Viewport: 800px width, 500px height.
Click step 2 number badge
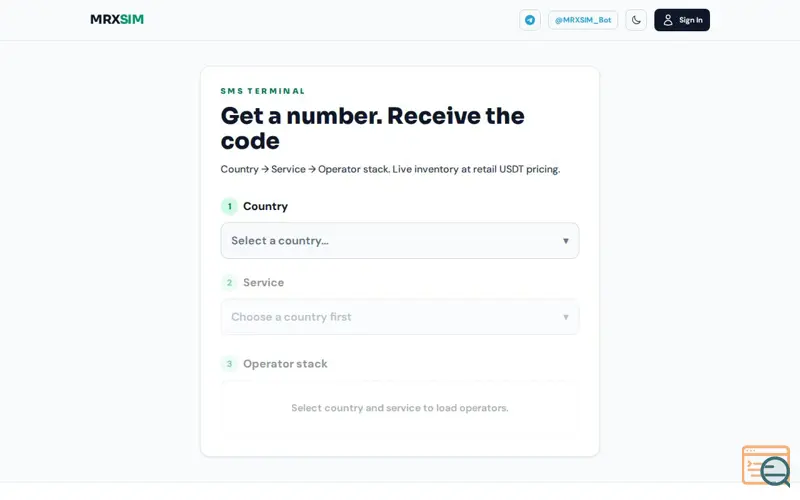tap(229, 282)
